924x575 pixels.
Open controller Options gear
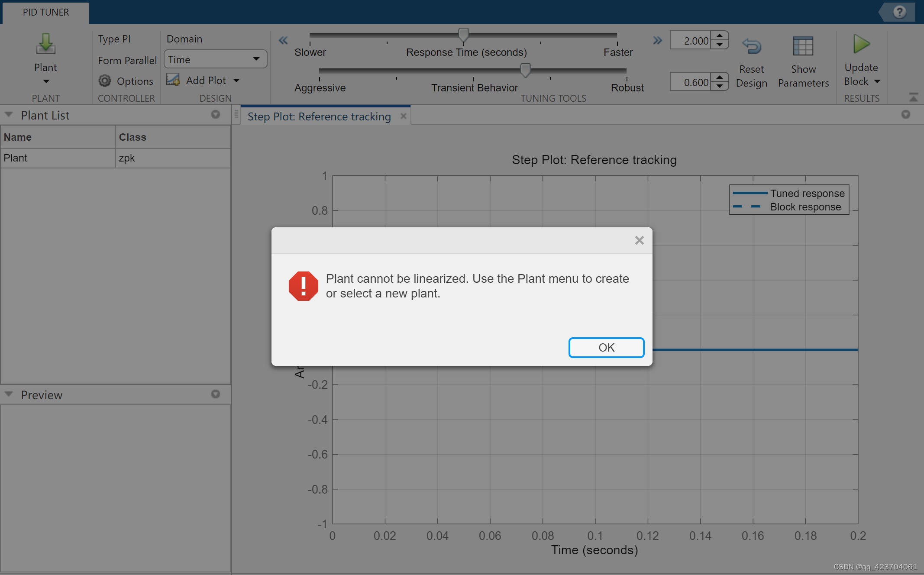(x=105, y=81)
